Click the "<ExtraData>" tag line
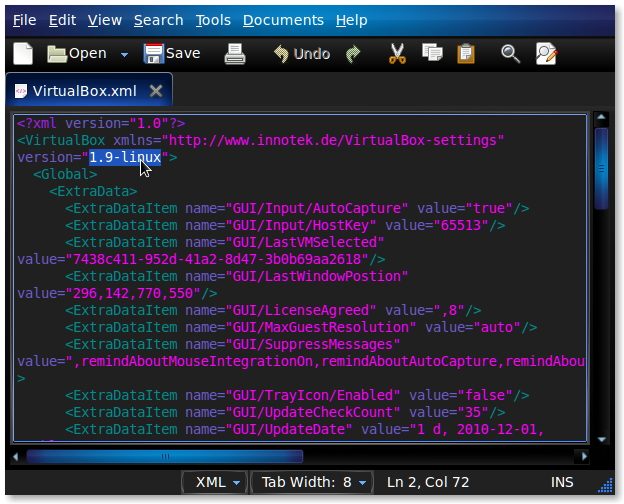624x504 pixels. coord(93,191)
